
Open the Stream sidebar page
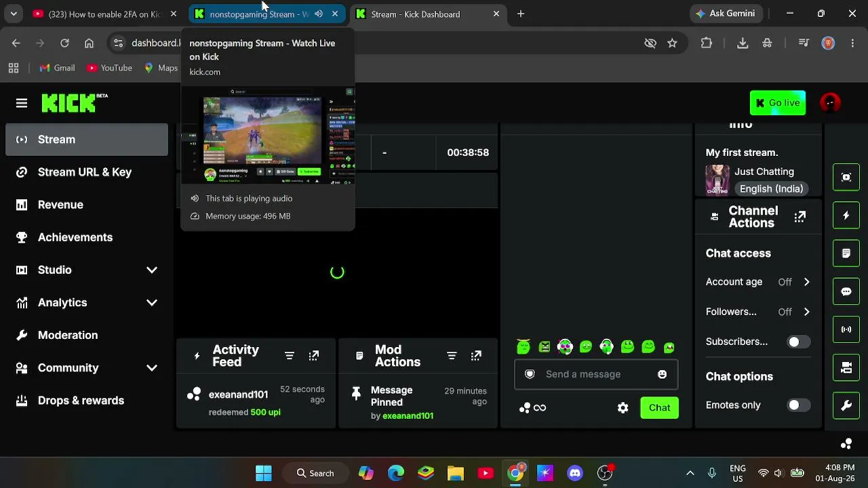click(87, 140)
